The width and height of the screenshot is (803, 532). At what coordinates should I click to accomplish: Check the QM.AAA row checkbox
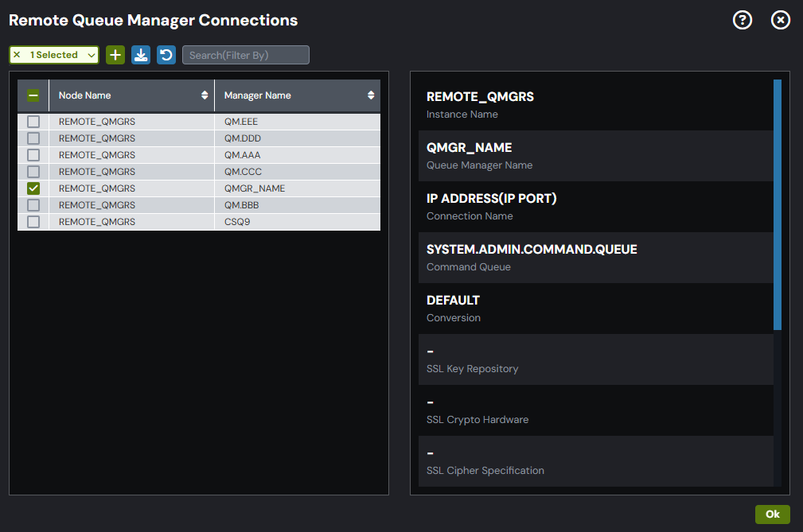click(x=33, y=155)
